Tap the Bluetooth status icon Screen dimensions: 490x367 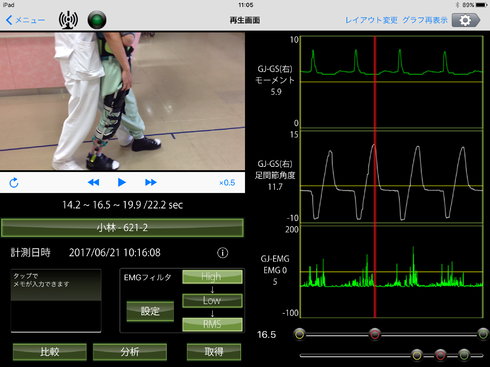[x=457, y=5]
